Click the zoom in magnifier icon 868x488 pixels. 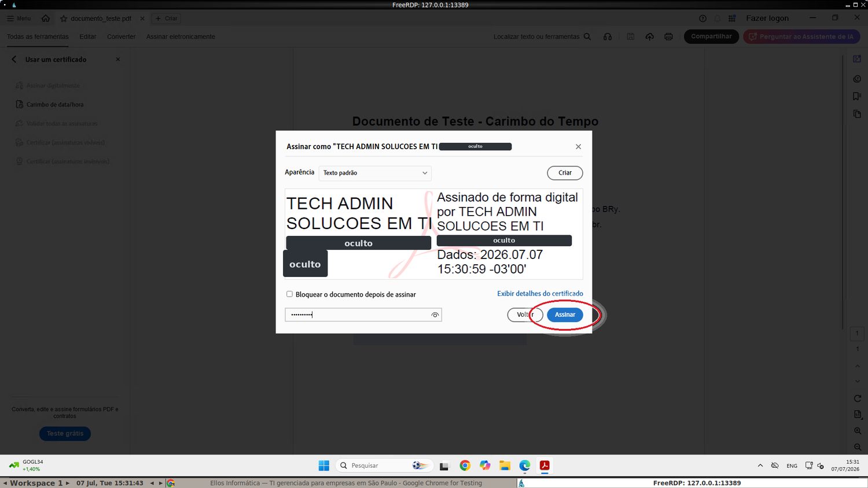(x=857, y=431)
